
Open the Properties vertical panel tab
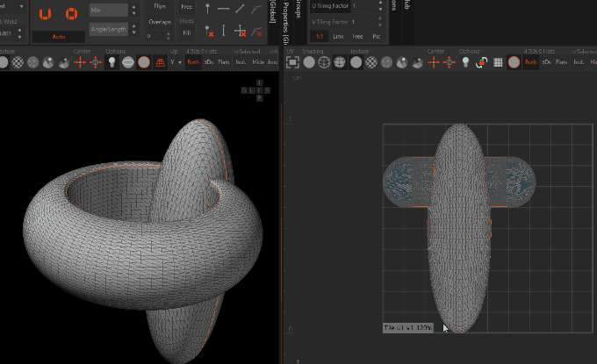pos(286,23)
